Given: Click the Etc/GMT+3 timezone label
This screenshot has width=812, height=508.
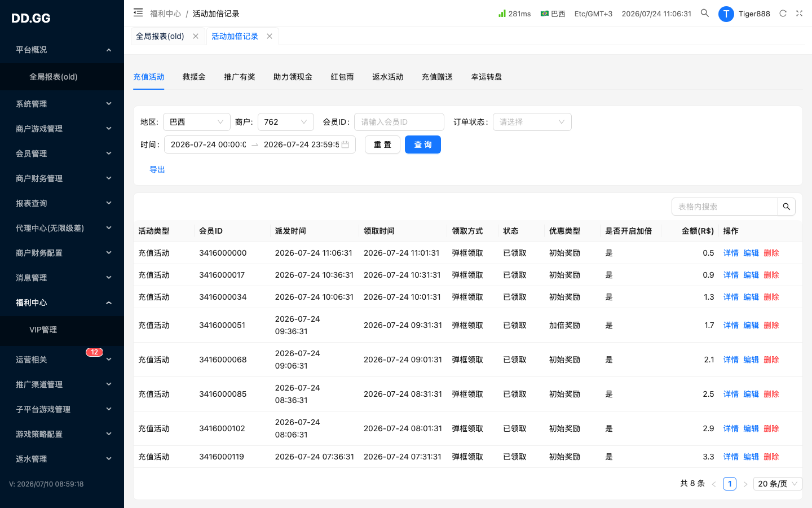Looking at the screenshot, I should (593, 14).
